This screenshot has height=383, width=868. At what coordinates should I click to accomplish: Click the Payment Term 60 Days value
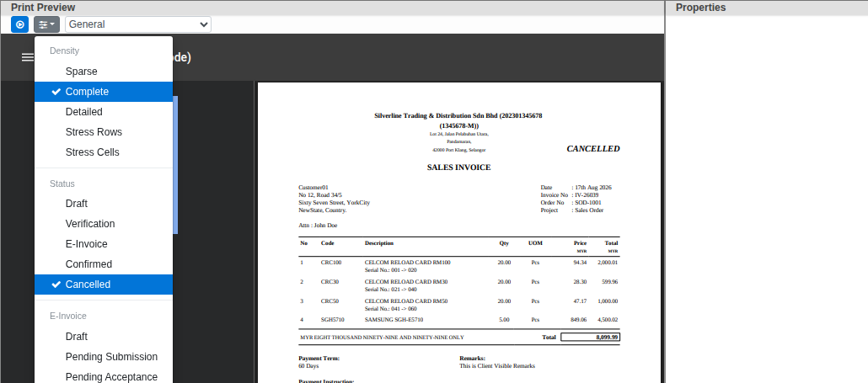[x=308, y=366]
